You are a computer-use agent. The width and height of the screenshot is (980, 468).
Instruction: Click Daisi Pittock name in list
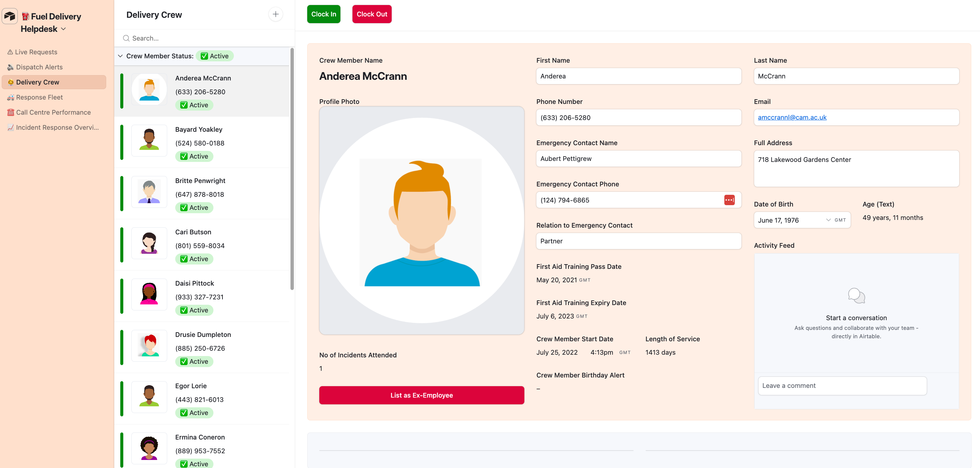coord(194,283)
